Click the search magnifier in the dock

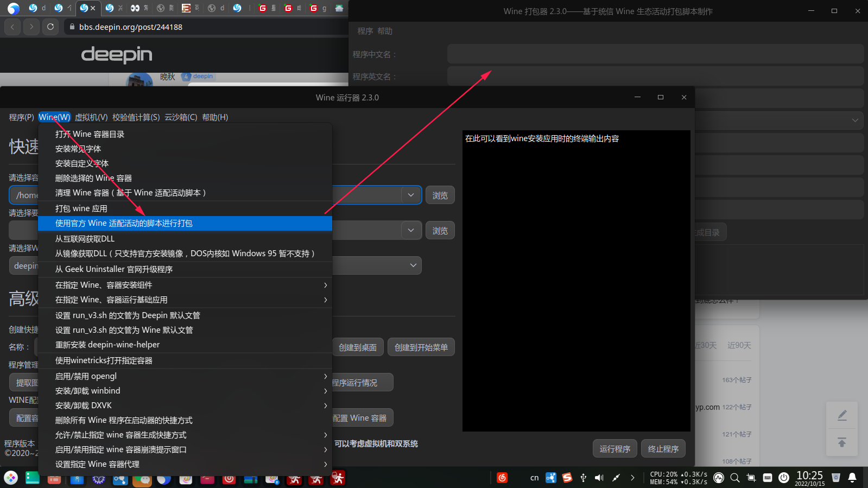click(735, 478)
